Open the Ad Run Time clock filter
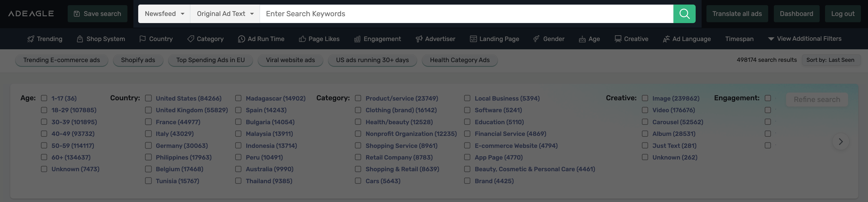This screenshot has height=202, width=868. 261,39
